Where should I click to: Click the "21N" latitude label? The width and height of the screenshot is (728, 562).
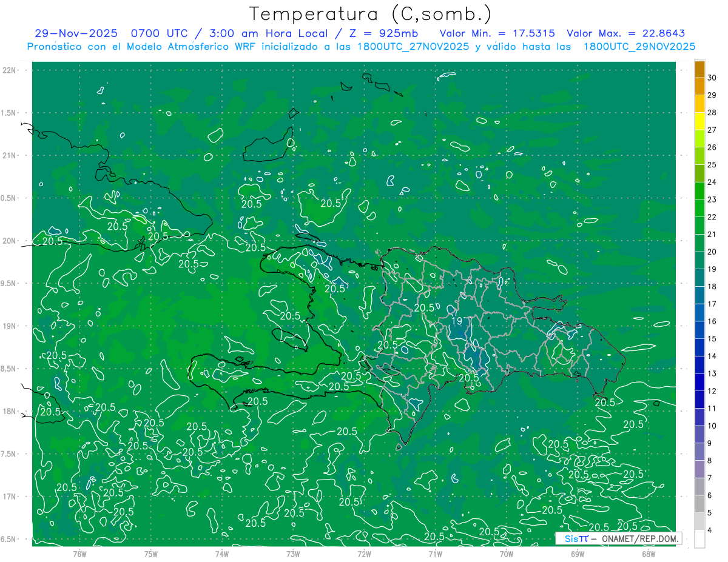coord(10,155)
